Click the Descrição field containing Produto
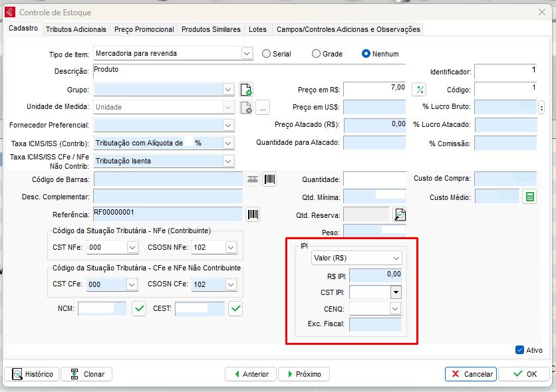 pyautogui.click(x=249, y=71)
